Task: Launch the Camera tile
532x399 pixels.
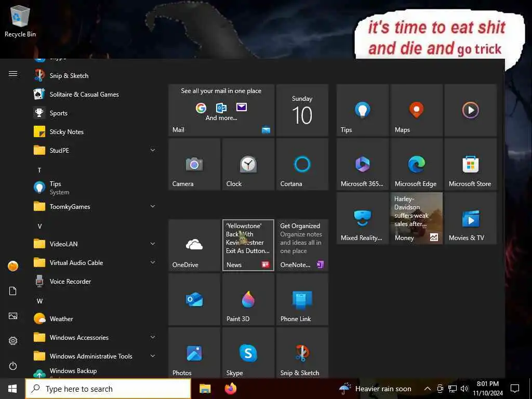Action: click(194, 164)
